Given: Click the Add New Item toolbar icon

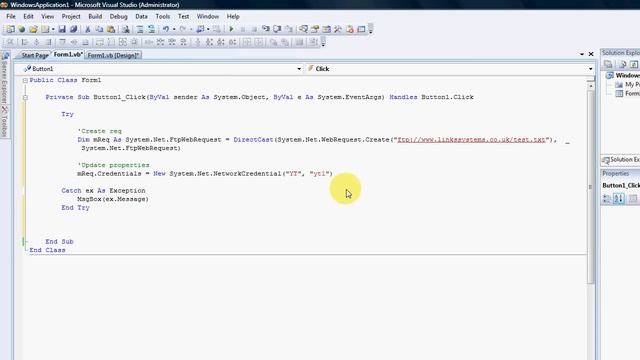Looking at the screenshot, I should click(44, 29).
